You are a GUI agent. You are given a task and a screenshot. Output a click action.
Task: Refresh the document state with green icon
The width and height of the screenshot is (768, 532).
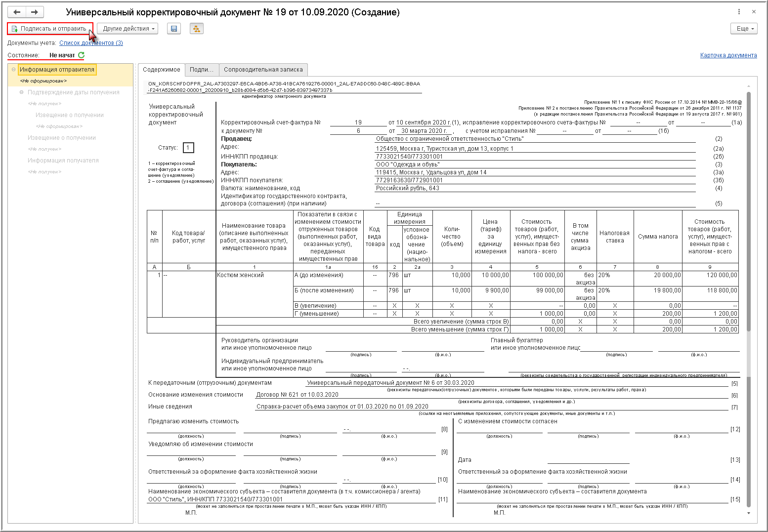[x=81, y=55]
